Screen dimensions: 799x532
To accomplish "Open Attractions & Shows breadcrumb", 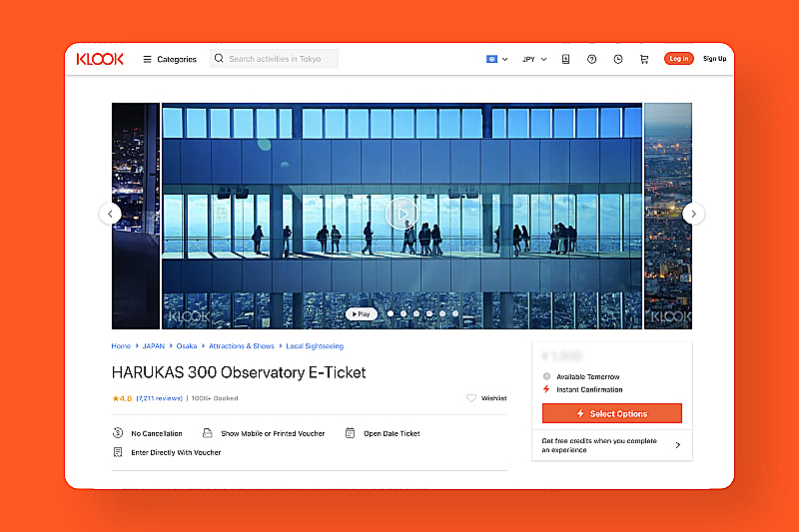I will point(242,346).
